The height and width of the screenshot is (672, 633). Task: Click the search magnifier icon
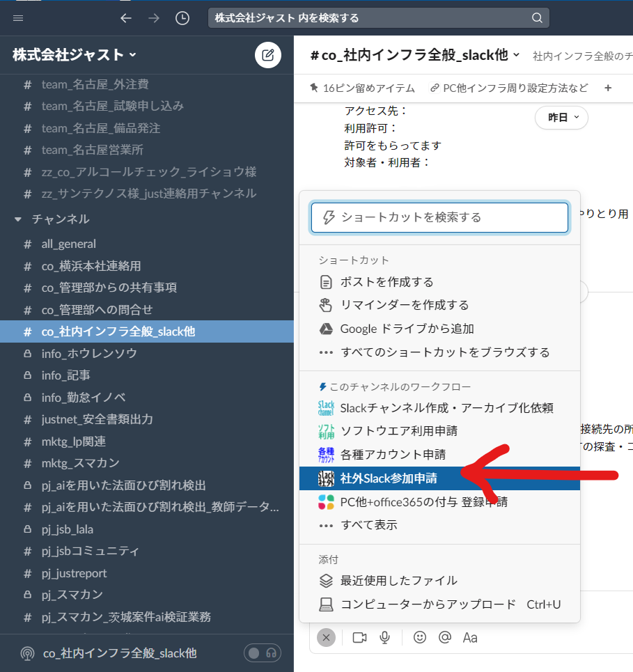(x=537, y=18)
